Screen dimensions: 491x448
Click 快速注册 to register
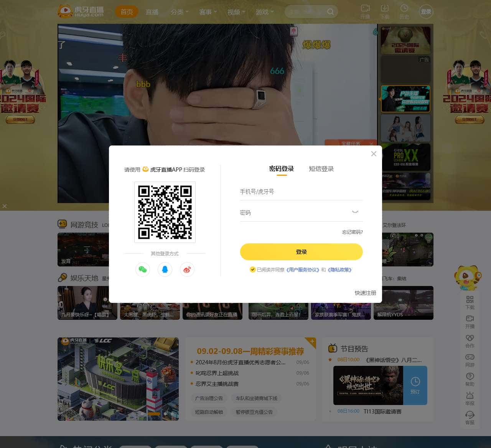coord(366,293)
